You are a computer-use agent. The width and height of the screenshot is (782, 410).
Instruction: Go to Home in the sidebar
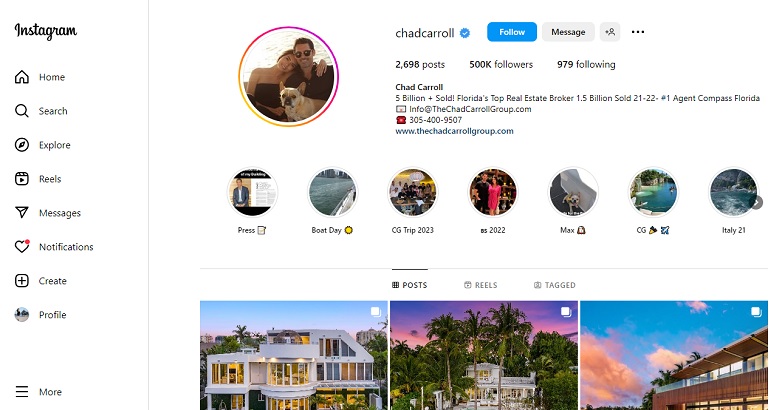point(40,77)
